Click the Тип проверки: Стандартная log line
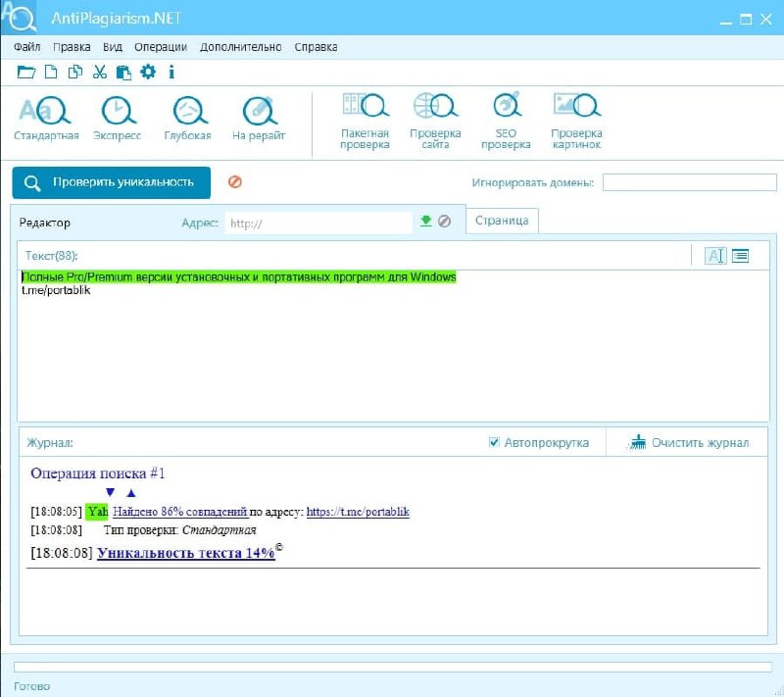 (x=180, y=530)
